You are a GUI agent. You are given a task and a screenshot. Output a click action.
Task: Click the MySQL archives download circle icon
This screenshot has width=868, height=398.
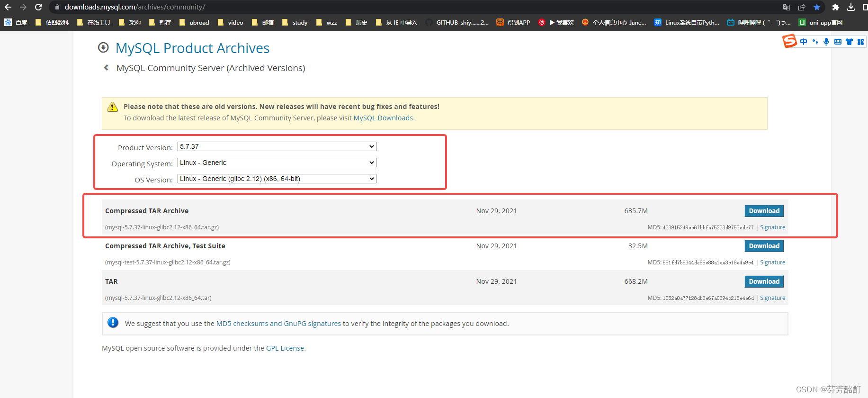[103, 47]
